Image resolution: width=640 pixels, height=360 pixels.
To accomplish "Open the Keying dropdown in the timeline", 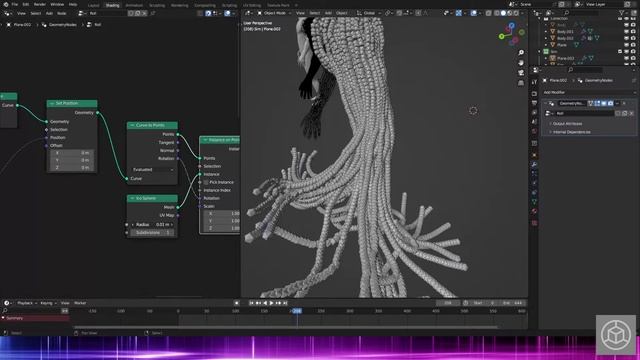I will 48,303.
